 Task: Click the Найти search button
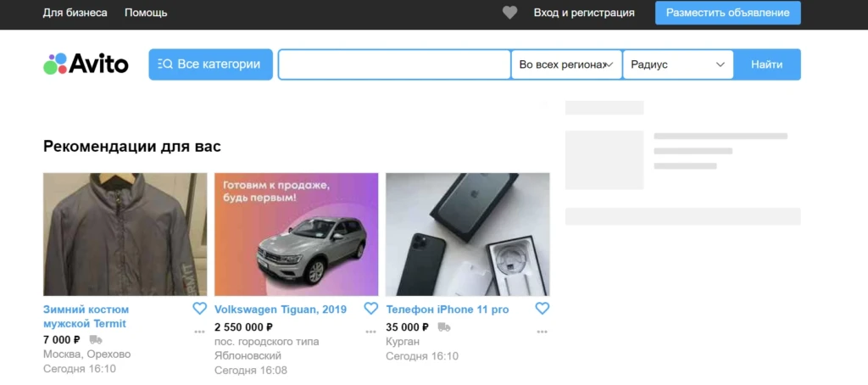[766, 64]
